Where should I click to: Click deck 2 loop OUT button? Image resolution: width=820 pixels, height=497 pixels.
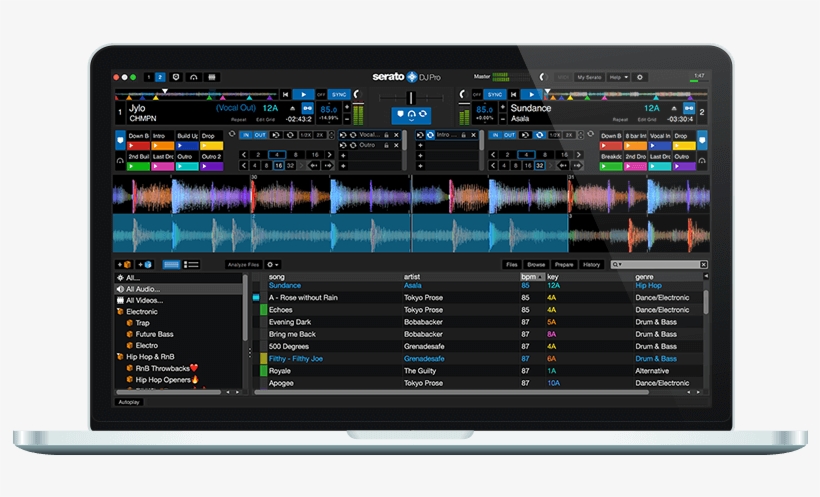coord(509,135)
